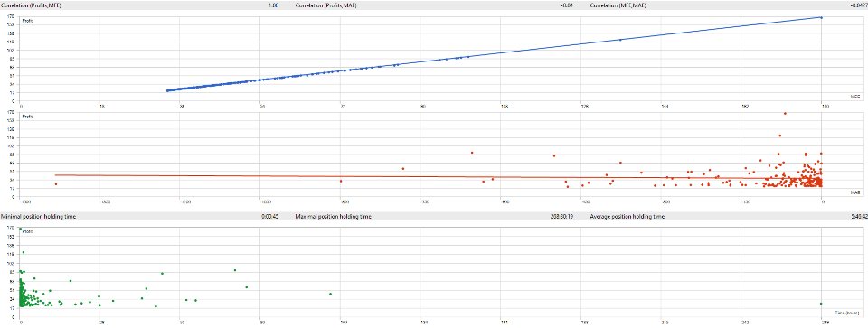Click the blue data point at MFE 180
Viewport: 868px width, 328px height.
click(821, 18)
